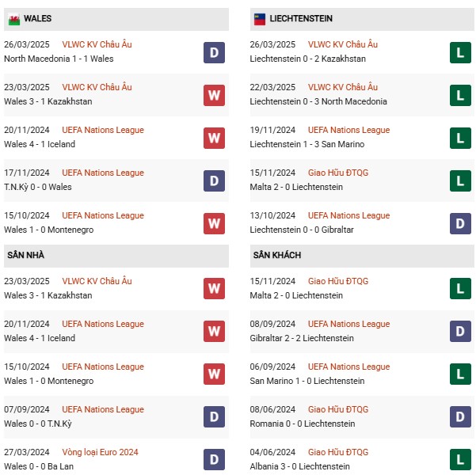Select the SÂN NHÀ section header
The height and width of the screenshot is (475, 476).
click(116, 256)
